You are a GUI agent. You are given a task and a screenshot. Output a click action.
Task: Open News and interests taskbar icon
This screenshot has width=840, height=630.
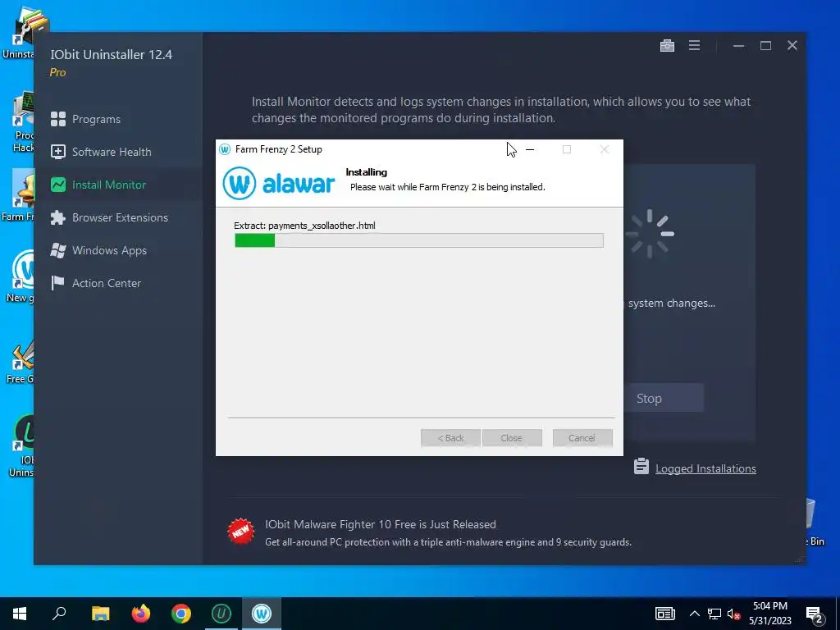(664, 614)
